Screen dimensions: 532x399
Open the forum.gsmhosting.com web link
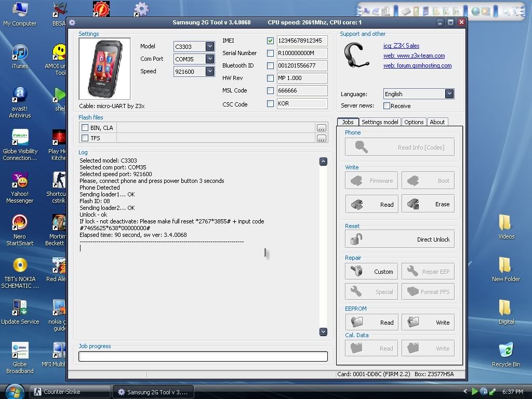pyautogui.click(x=417, y=66)
